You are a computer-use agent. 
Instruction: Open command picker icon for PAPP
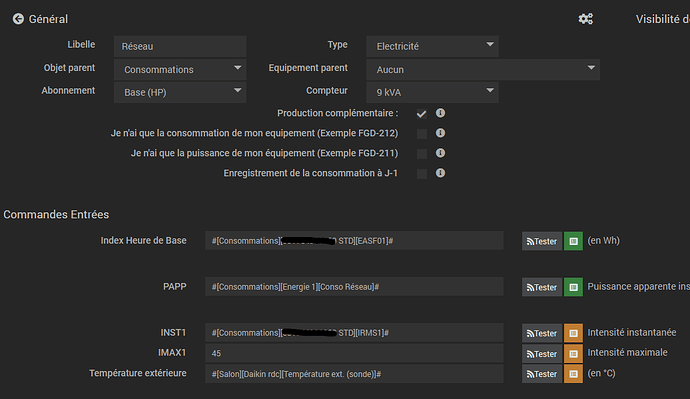click(573, 287)
